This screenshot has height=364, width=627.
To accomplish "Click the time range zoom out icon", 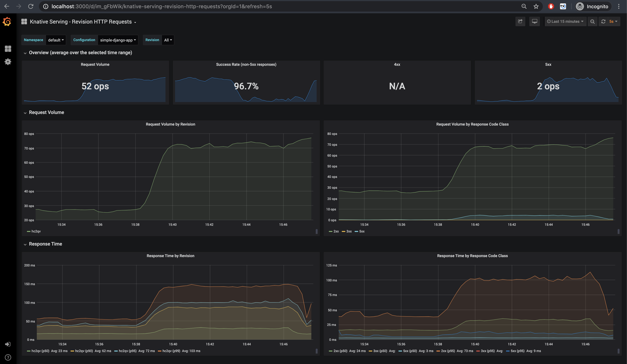I will (592, 22).
